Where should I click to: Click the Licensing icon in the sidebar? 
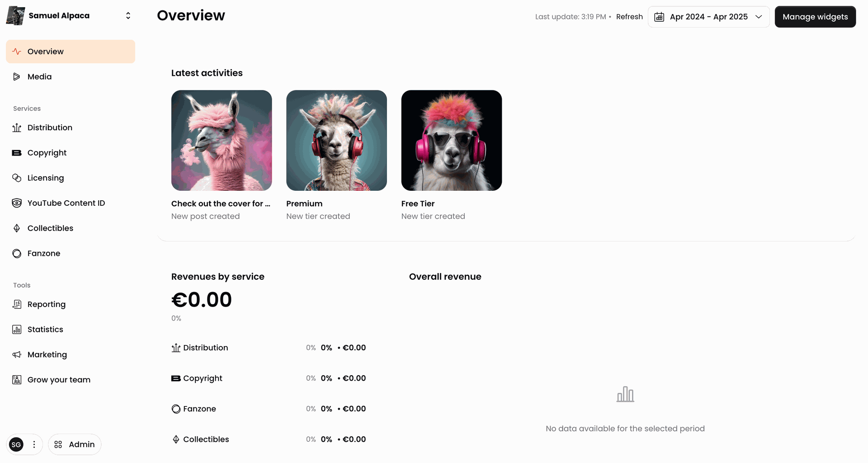point(17,178)
